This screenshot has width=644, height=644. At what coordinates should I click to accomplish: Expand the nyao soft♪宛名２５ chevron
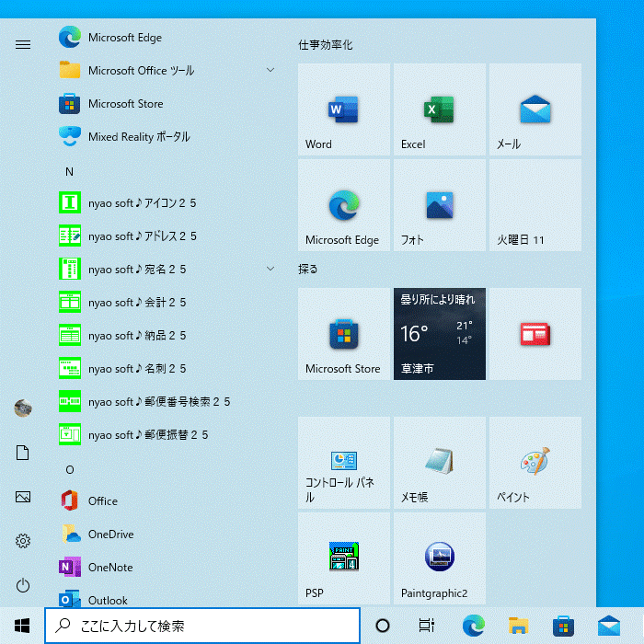tap(270, 269)
